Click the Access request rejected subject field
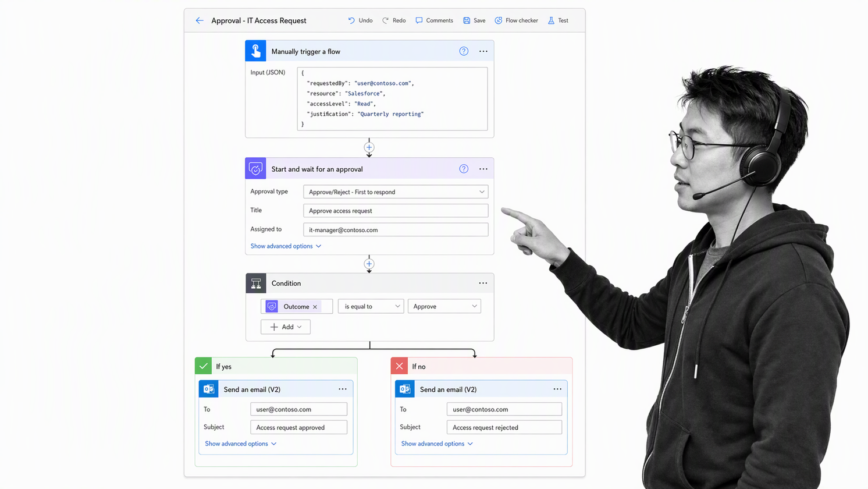This screenshot has height=489, width=868. [x=504, y=427]
